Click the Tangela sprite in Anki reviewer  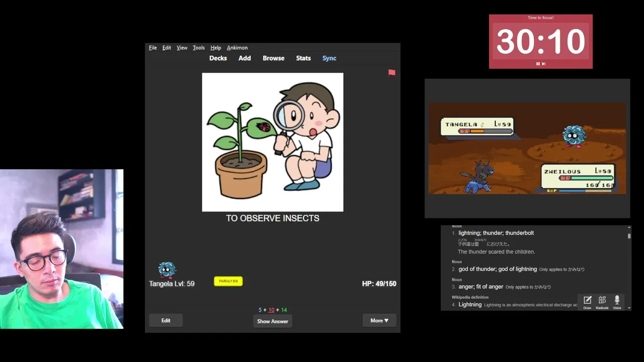(x=167, y=270)
